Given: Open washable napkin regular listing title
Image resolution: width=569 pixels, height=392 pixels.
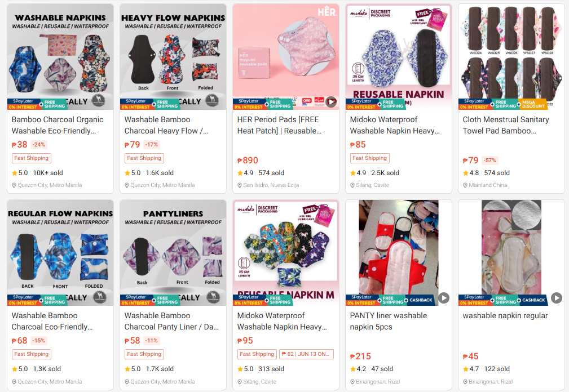Looking at the screenshot, I should (x=505, y=315).
